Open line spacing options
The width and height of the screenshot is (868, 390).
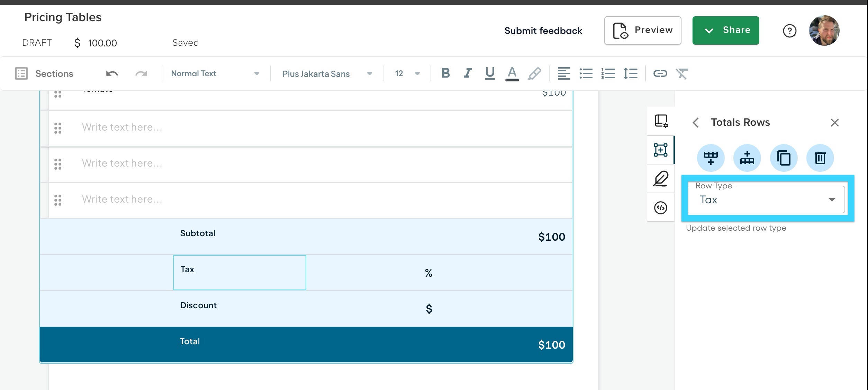[x=630, y=73]
